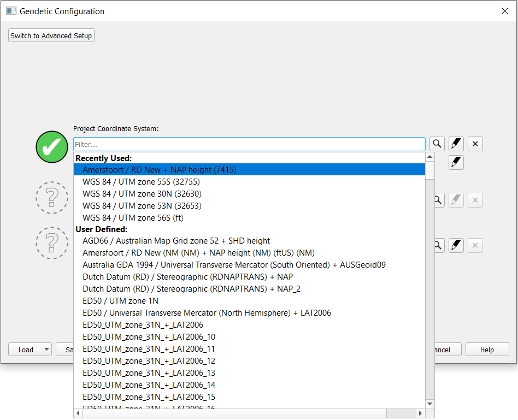The height and width of the screenshot is (420, 518).
Task: Click the search icon beside Project Coordinate System
Action: [x=437, y=144]
